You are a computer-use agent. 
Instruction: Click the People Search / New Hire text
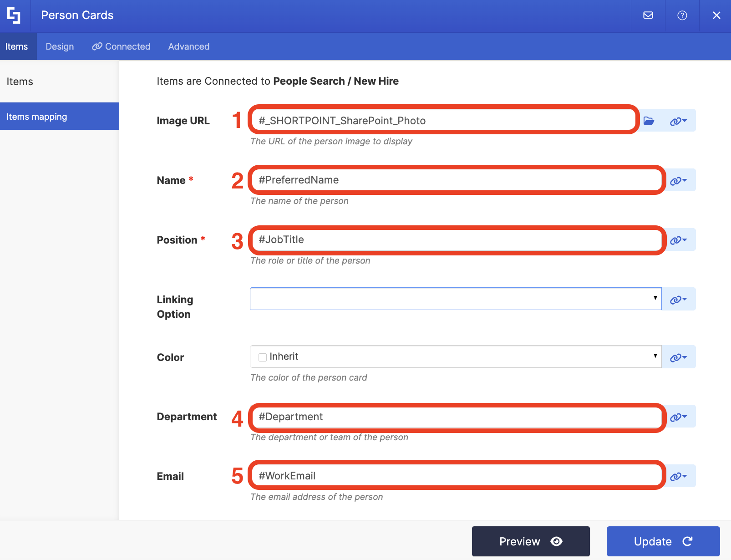tap(336, 81)
